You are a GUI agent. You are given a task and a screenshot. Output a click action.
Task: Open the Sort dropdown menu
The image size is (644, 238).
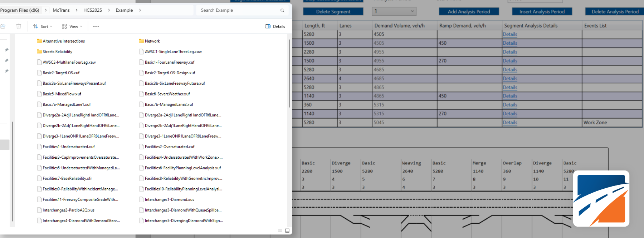point(43,26)
